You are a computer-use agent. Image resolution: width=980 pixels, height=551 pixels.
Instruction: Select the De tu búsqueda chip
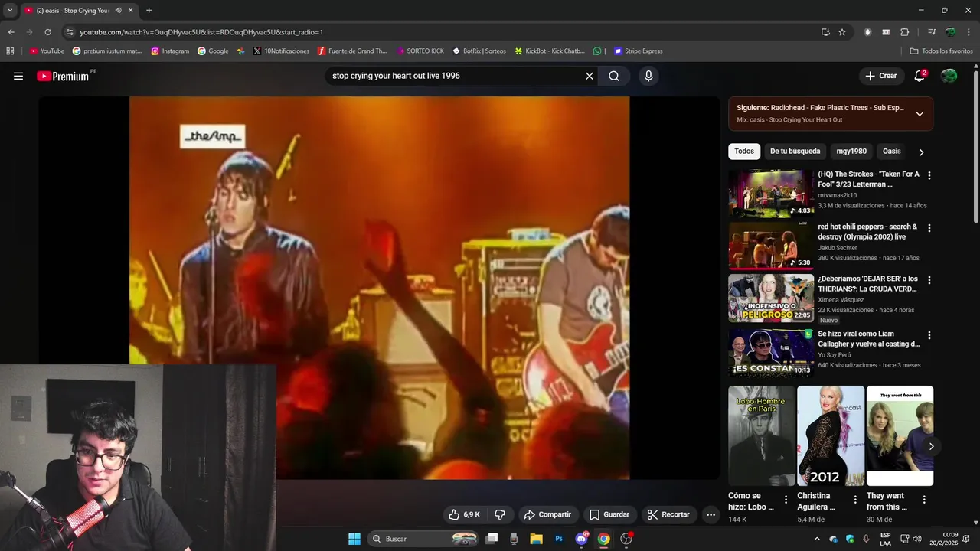[795, 152]
